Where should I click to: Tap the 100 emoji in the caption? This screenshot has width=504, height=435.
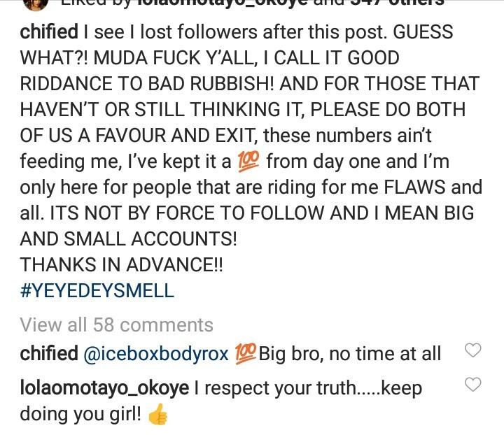(248, 161)
